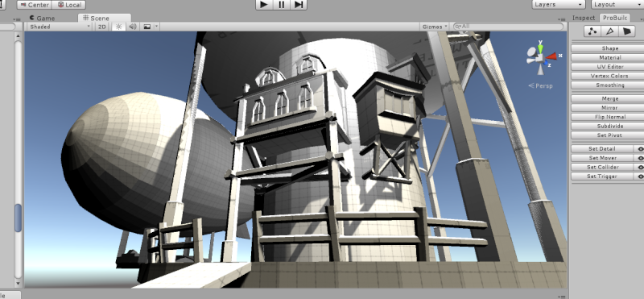Switch to the Game tab

coord(43,18)
